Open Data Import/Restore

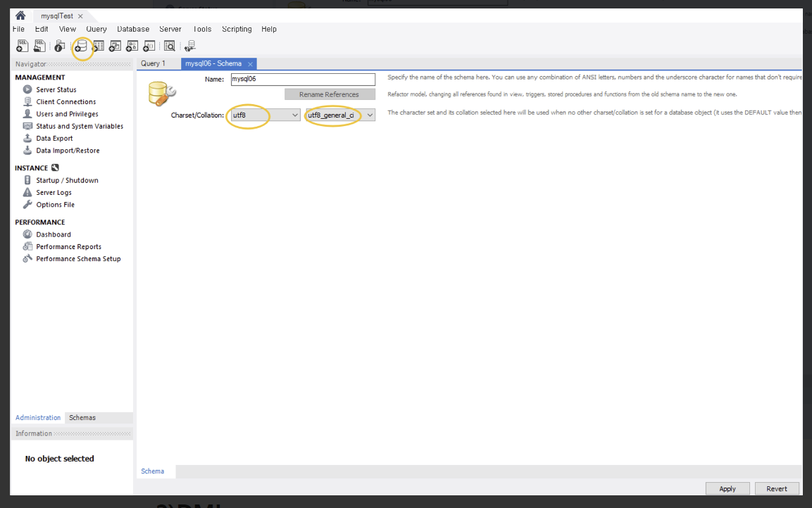68,151
